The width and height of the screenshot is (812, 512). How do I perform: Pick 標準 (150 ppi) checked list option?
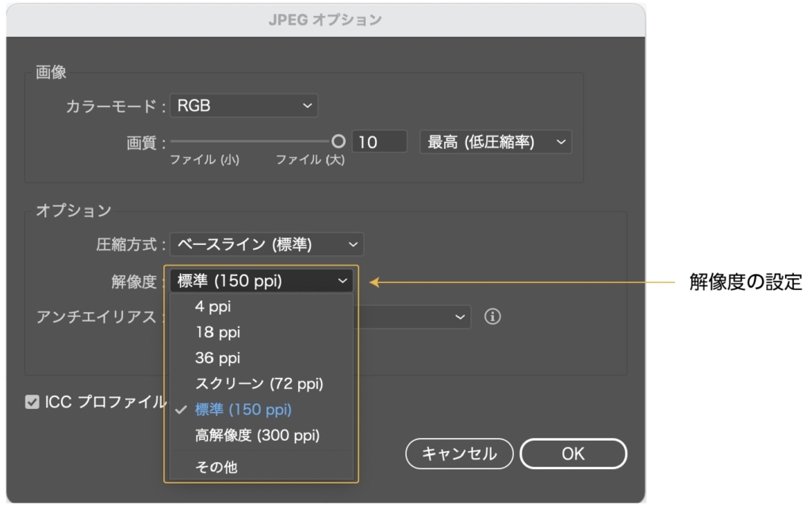point(262,410)
